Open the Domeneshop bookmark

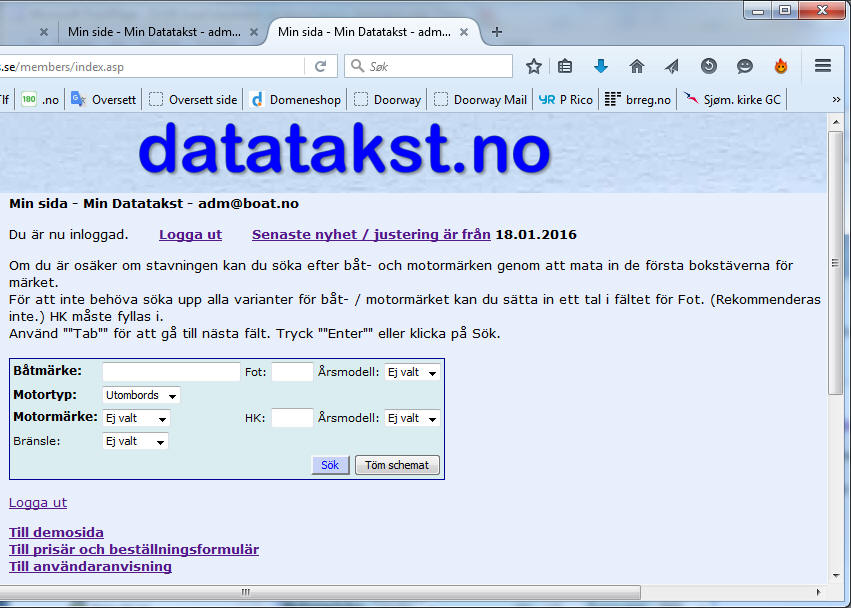pos(295,99)
